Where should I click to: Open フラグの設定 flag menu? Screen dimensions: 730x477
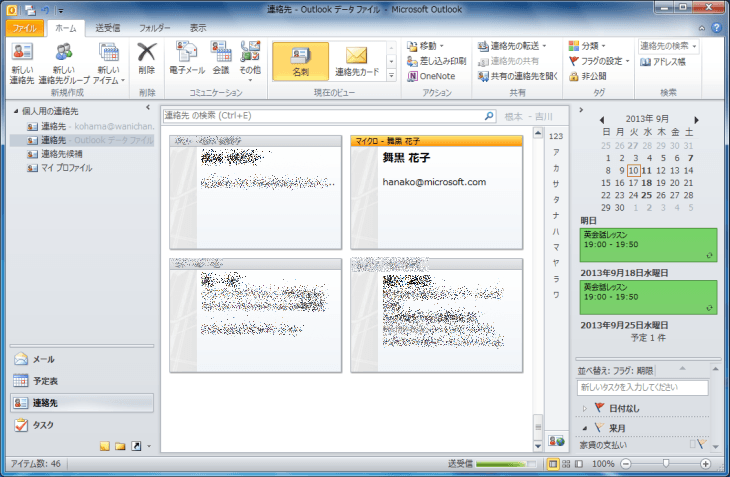coord(599,61)
